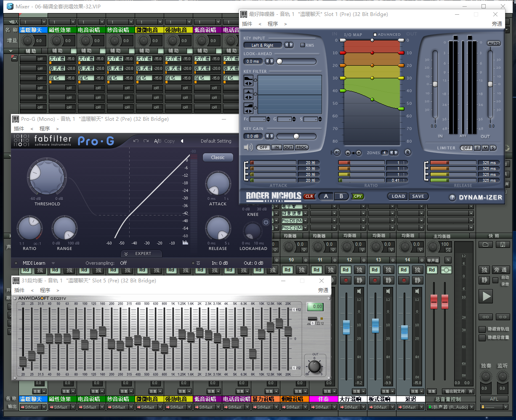The width and height of the screenshot is (516, 420).
Task: Click channel 12 speaker meter icon
Action: click(359, 291)
